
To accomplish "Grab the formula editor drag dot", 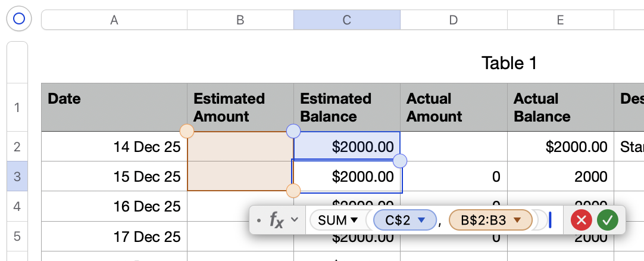I will (258, 221).
